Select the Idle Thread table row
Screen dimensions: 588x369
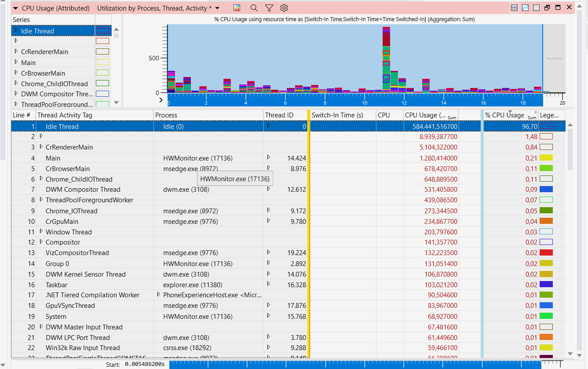click(x=288, y=126)
